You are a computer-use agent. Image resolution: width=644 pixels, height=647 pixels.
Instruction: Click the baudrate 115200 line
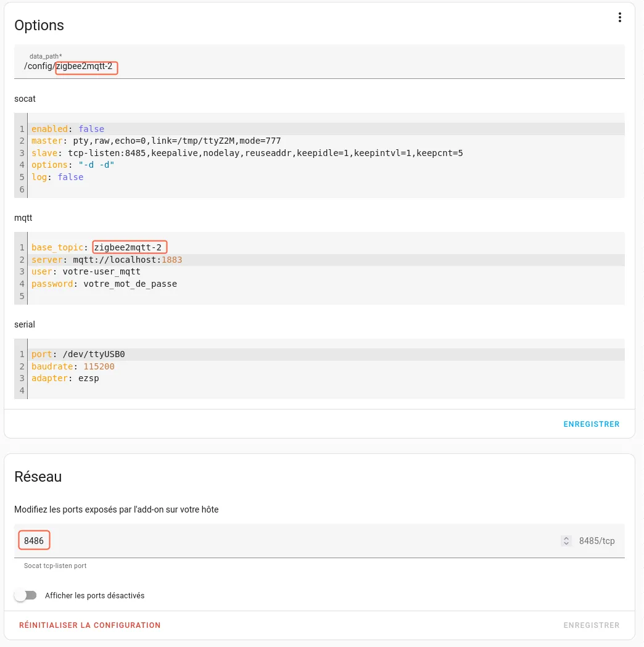tap(73, 366)
